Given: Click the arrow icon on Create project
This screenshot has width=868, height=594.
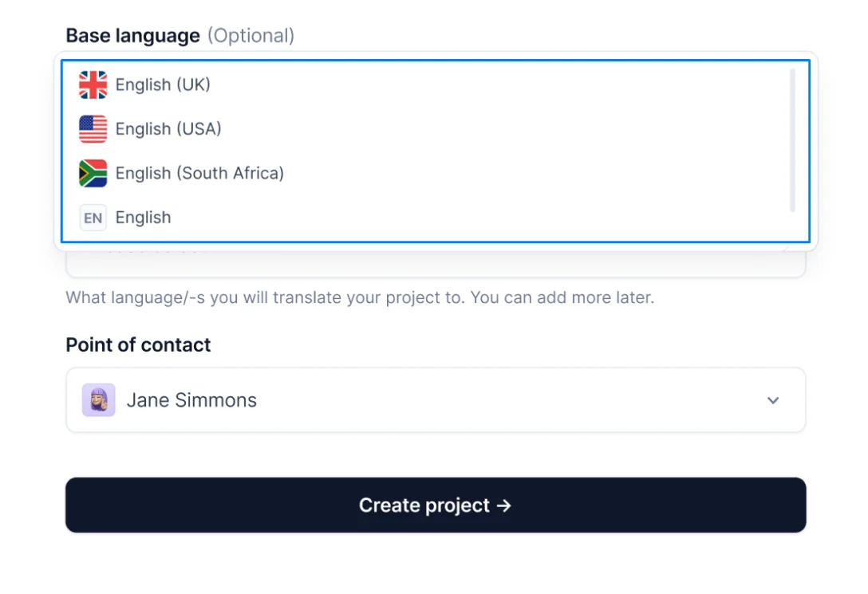Looking at the screenshot, I should [x=503, y=505].
